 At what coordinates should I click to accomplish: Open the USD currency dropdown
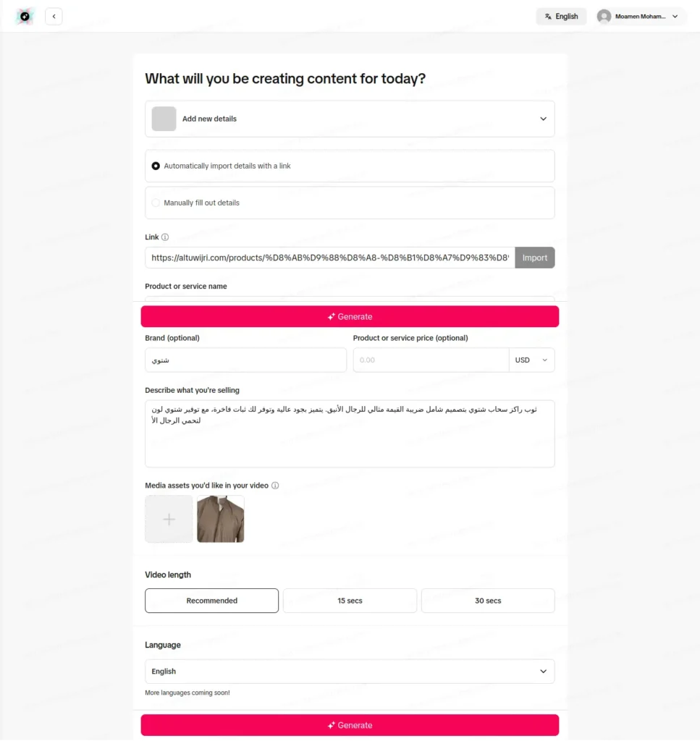click(532, 360)
